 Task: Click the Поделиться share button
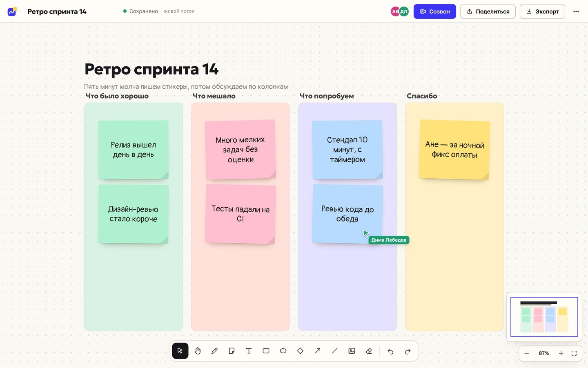[488, 11]
